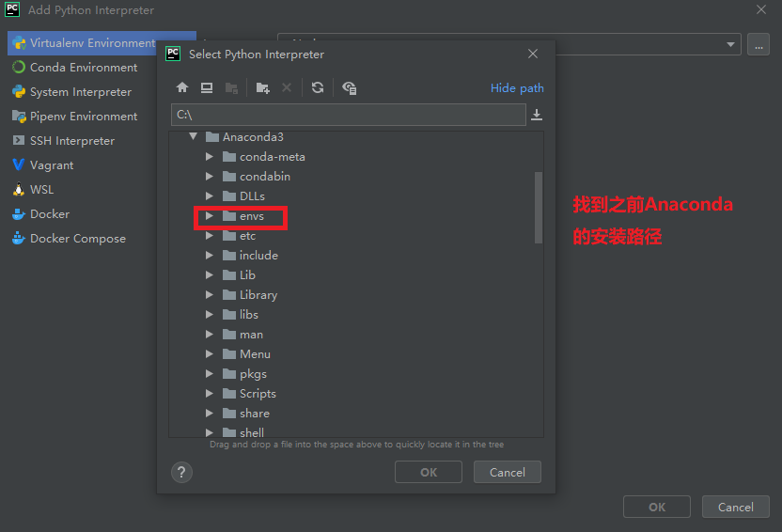Go to the Home directory icon
This screenshot has height=532, width=782.
182,87
